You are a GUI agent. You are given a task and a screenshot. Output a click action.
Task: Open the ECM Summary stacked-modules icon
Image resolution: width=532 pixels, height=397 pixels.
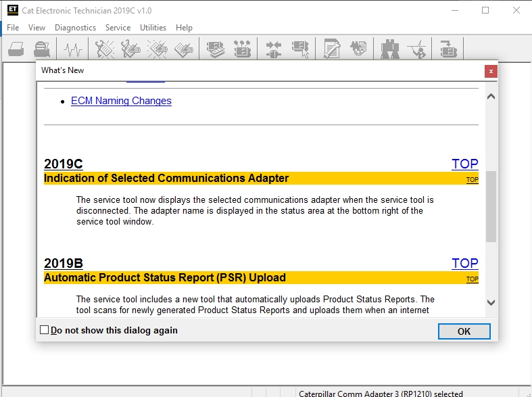pos(216,49)
